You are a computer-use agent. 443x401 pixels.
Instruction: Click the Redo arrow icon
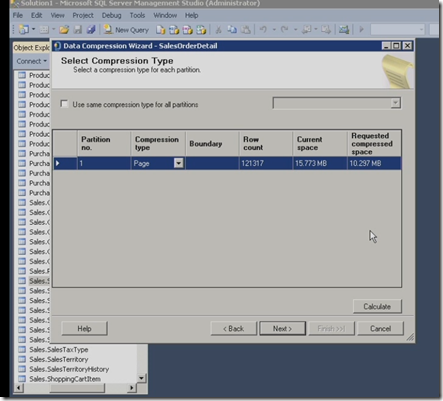pyautogui.click(x=284, y=29)
